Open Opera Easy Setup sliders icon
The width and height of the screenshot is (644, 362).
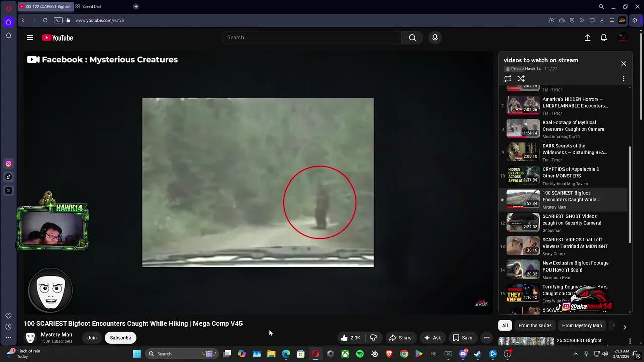pyautogui.click(x=612, y=20)
